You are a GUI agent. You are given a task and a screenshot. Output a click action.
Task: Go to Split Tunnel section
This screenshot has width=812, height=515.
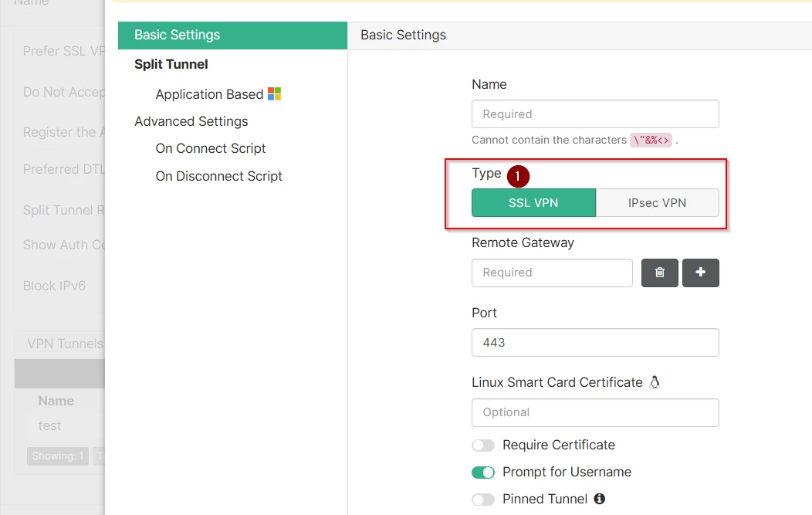[171, 64]
